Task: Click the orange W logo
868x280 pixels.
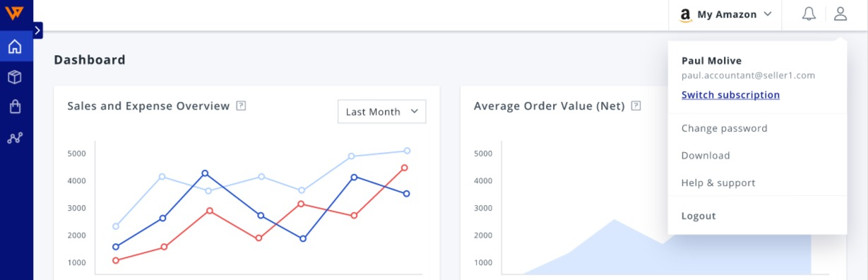Action: (x=15, y=13)
